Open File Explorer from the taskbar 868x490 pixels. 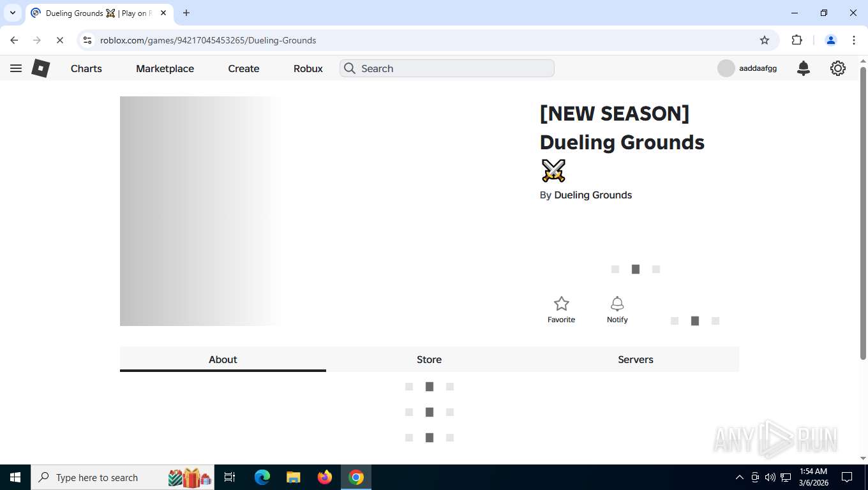[x=293, y=477]
